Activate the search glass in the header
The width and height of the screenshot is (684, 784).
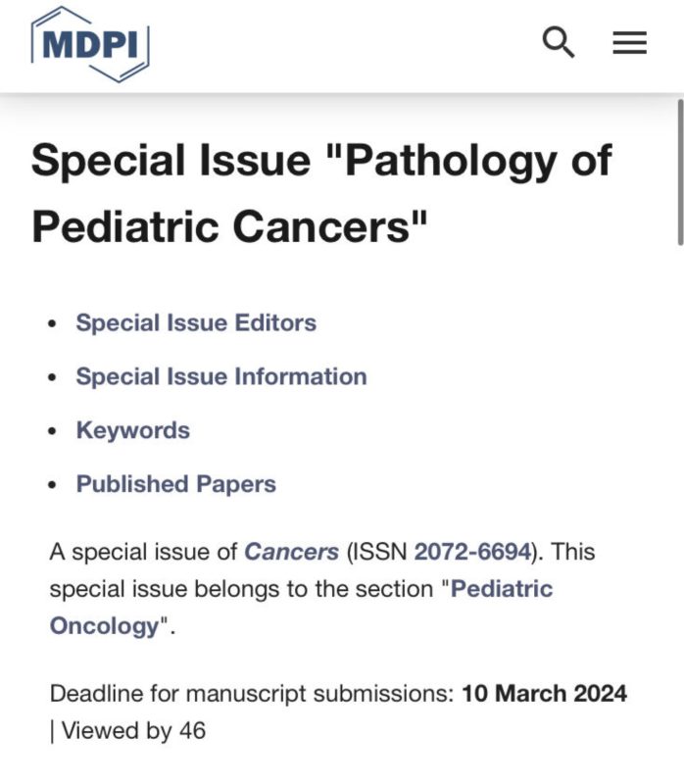(558, 42)
